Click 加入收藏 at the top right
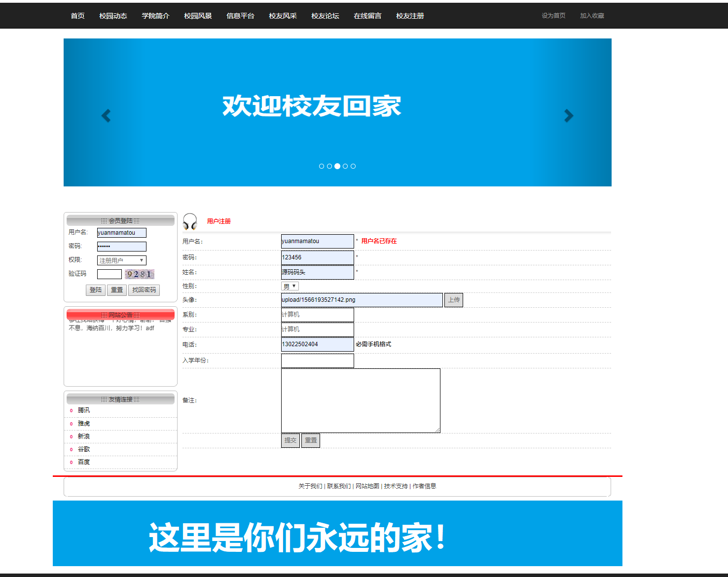This screenshot has width=728, height=577. click(x=591, y=15)
